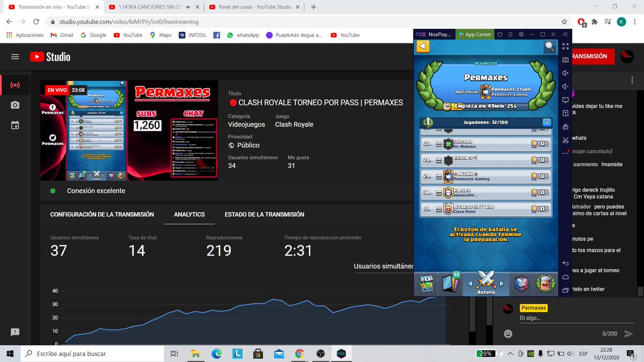Open Nox more options dots in side toolbar
This screenshot has height=362, width=644.
(x=565, y=153)
